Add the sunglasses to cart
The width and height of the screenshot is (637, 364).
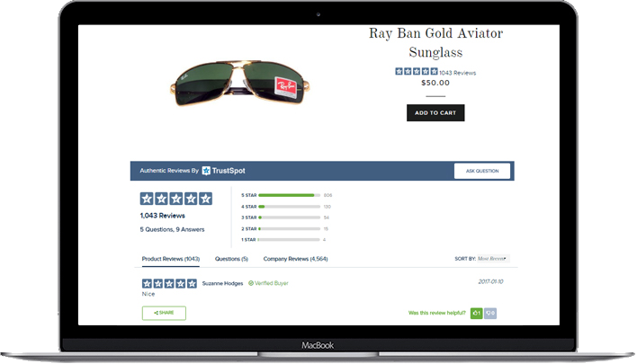coord(435,113)
